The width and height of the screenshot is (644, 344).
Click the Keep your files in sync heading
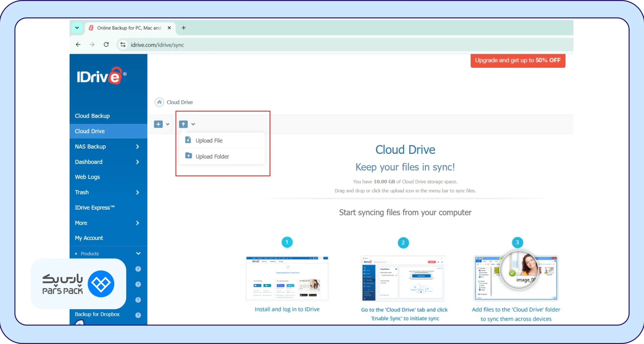(405, 167)
